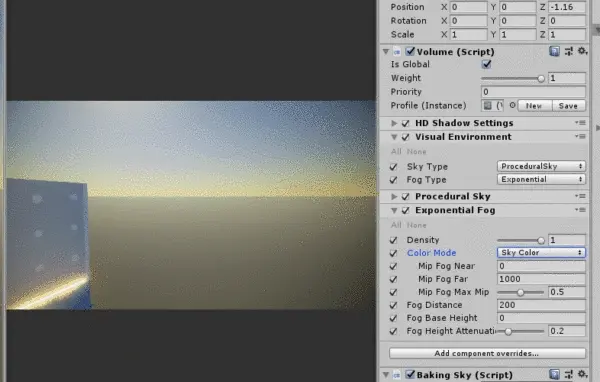
Task: Click Add component overrides button
Action: point(487,353)
